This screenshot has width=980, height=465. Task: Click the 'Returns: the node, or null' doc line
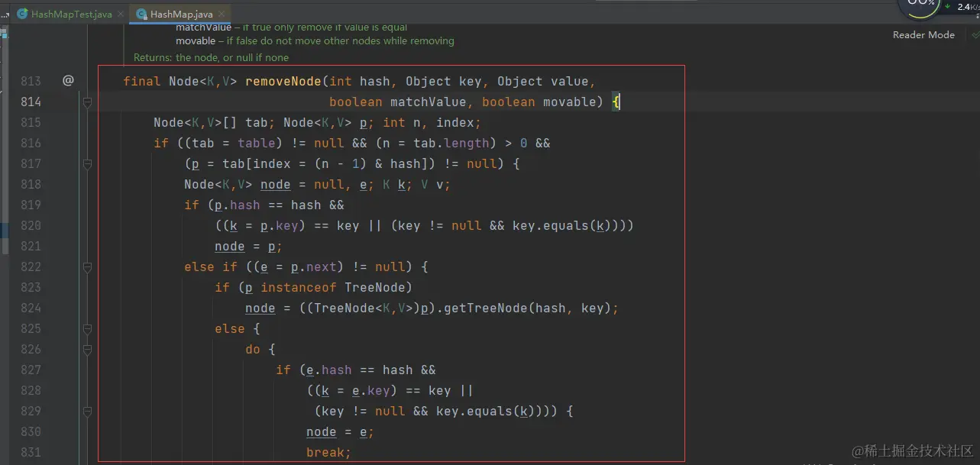click(211, 57)
